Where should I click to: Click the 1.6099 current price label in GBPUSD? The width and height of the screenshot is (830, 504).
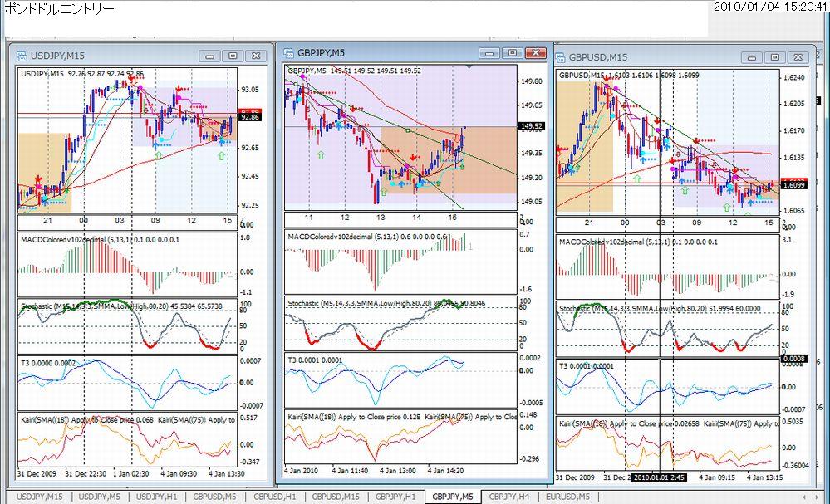click(x=793, y=185)
